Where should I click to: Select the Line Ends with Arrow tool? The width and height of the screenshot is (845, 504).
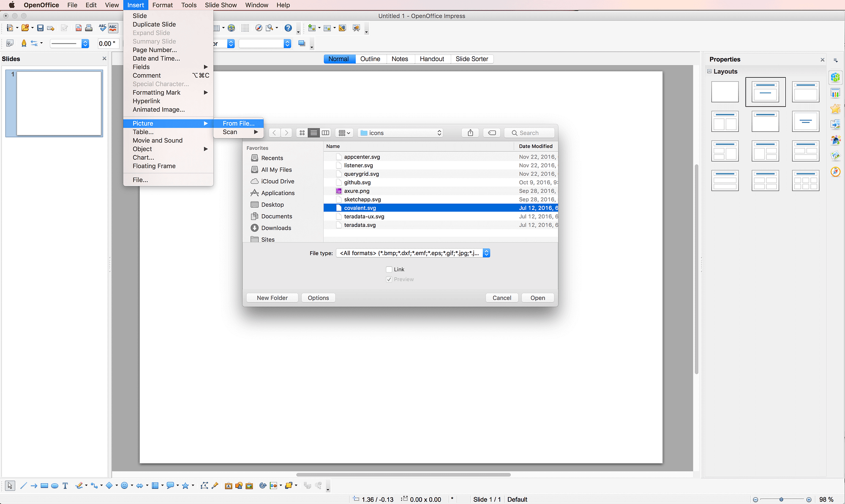34,486
